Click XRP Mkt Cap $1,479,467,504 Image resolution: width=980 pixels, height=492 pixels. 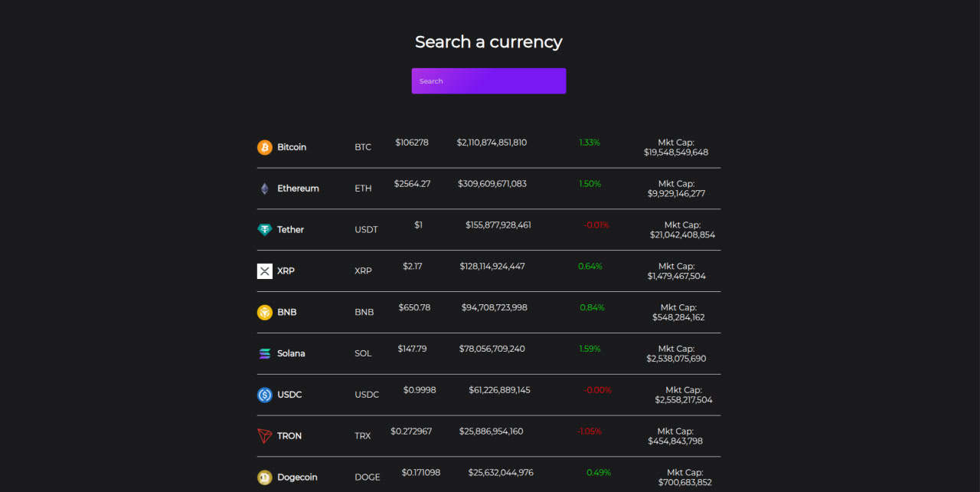tap(676, 271)
